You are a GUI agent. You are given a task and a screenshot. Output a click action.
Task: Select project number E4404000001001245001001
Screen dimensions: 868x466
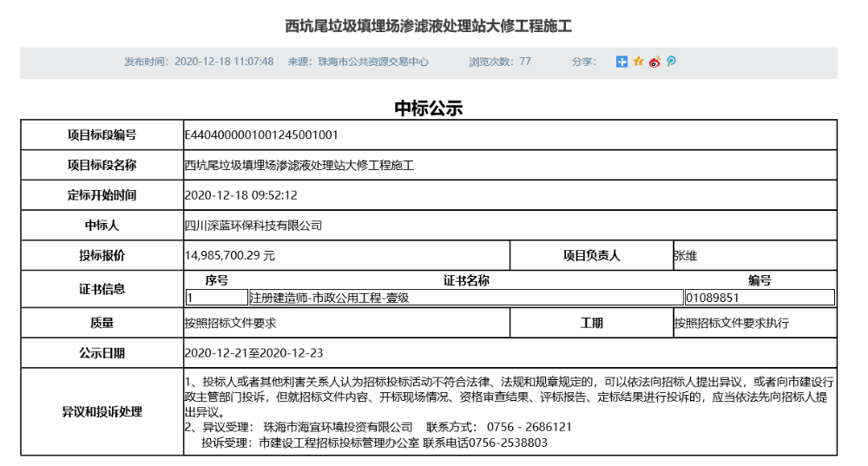click(261, 135)
